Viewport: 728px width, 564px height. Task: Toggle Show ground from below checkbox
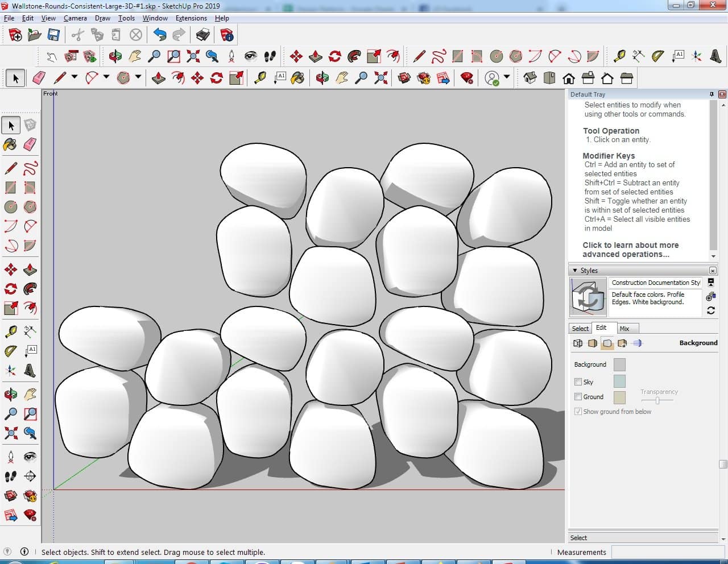578,412
